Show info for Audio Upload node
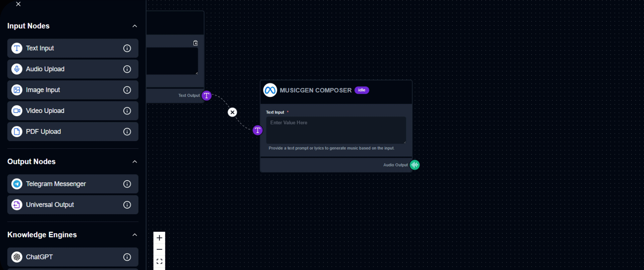The width and height of the screenshot is (644, 270). 127,69
